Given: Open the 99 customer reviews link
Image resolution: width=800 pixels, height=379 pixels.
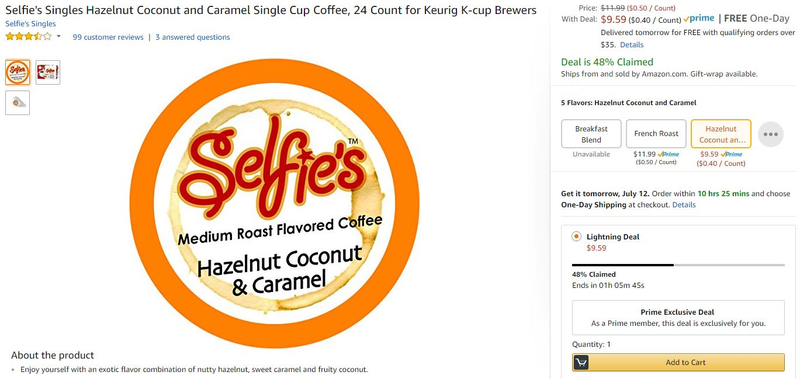Looking at the screenshot, I should 108,37.
